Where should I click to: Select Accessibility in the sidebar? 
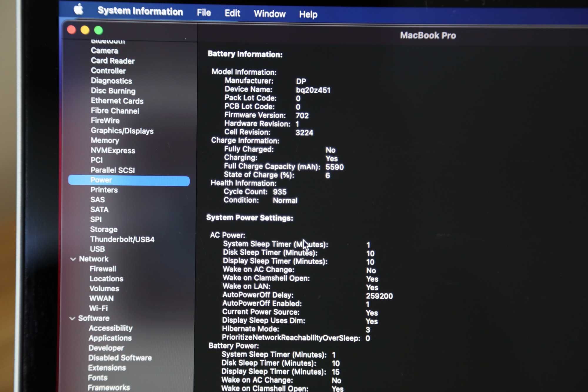point(111,328)
